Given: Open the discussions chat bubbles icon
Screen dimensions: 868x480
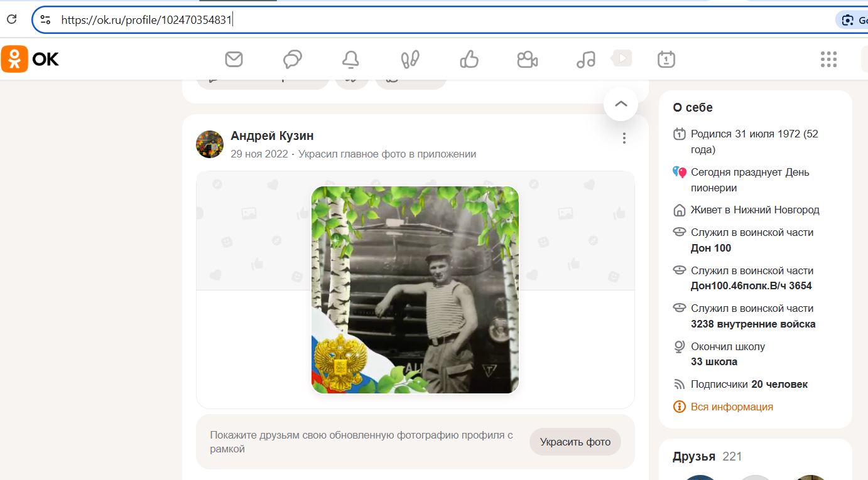Looking at the screenshot, I should [293, 60].
